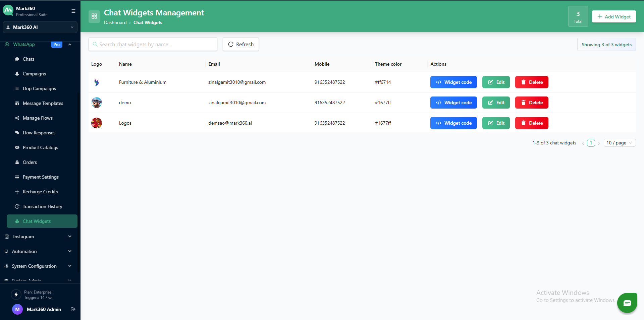Go to Transaction History menu item
This screenshot has width=644, height=320.
[x=42, y=206]
